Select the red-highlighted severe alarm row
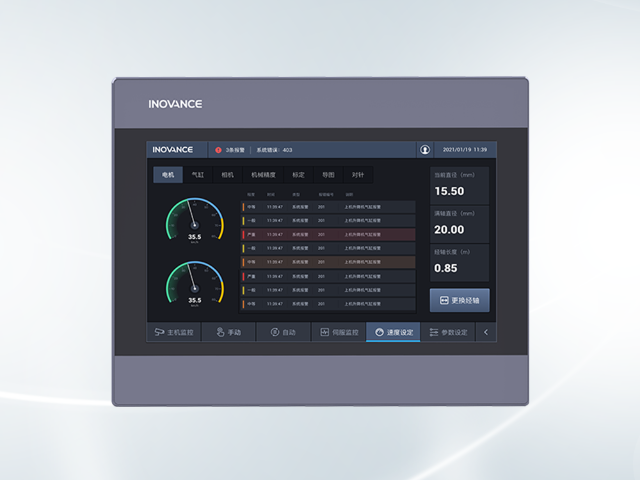Viewport: 640px width, 480px height. [328, 234]
